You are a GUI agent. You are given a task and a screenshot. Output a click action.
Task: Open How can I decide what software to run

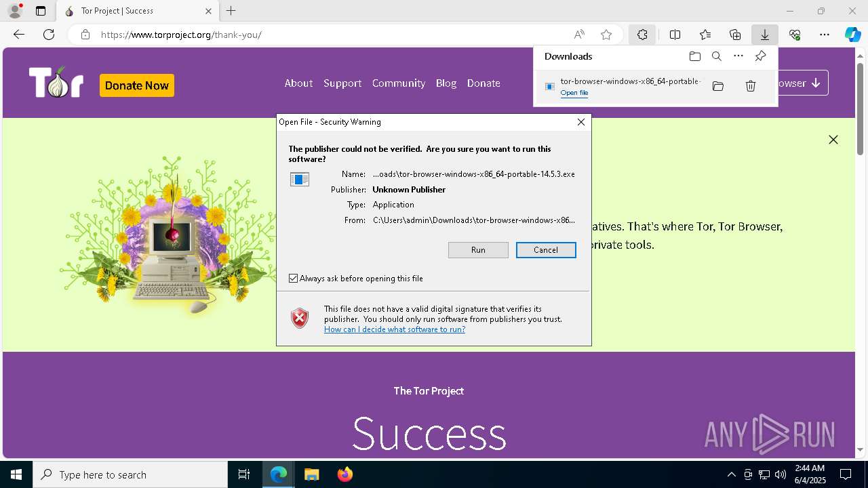(395, 329)
